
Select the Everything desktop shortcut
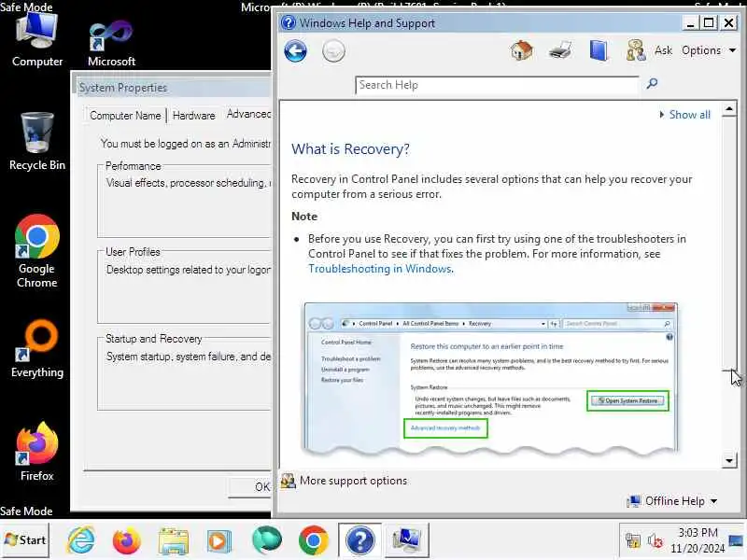coord(37,349)
